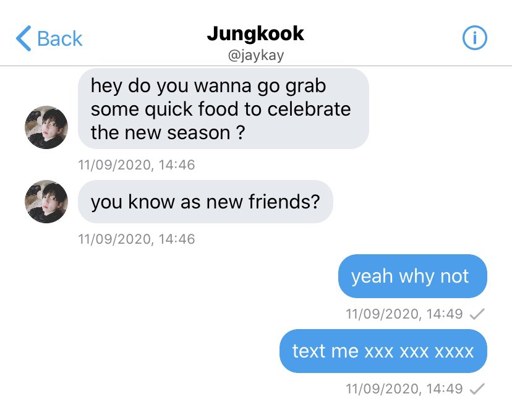Open the @jaykay handle

[x=255, y=55]
